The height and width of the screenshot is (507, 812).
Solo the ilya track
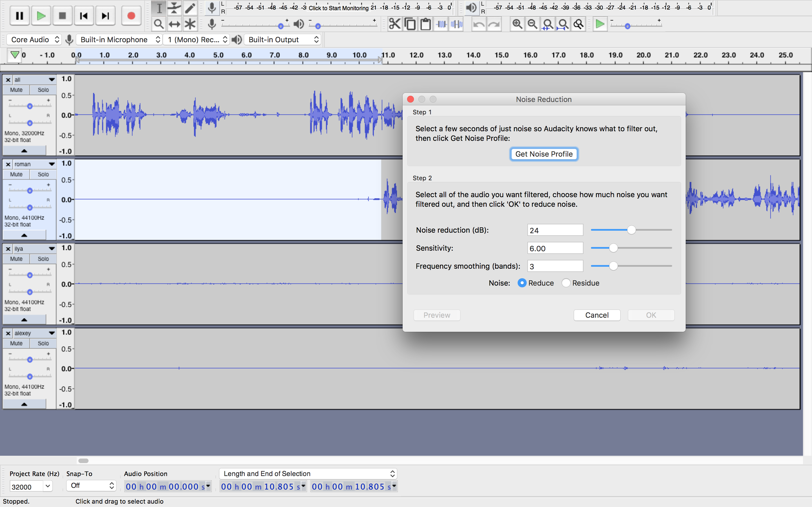(43, 259)
